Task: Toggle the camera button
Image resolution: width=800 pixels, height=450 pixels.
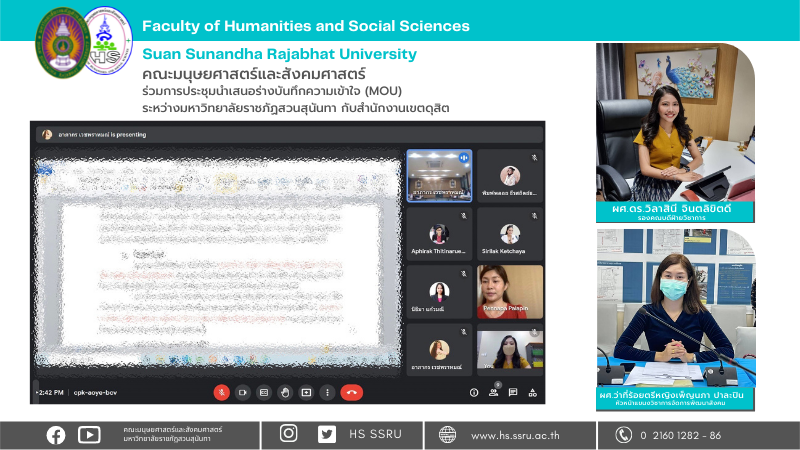Action: 242,393
